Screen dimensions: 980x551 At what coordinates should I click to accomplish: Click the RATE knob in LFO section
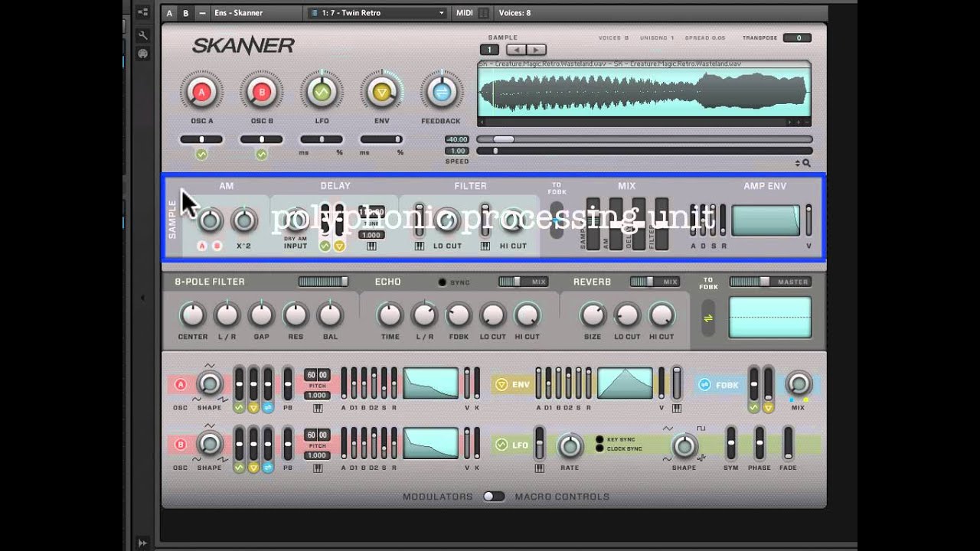point(570,445)
